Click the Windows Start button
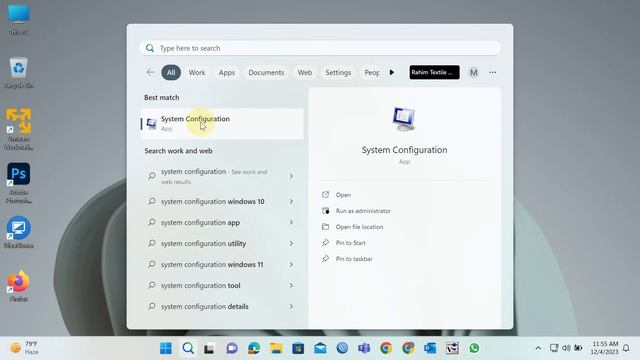Image resolution: width=640 pixels, height=360 pixels. [x=166, y=348]
